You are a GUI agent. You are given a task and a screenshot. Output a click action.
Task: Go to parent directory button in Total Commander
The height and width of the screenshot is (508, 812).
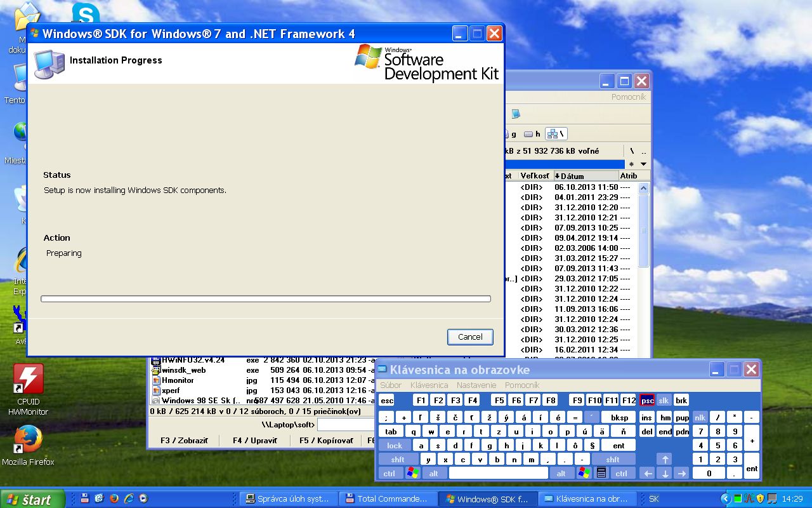click(644, 151)
